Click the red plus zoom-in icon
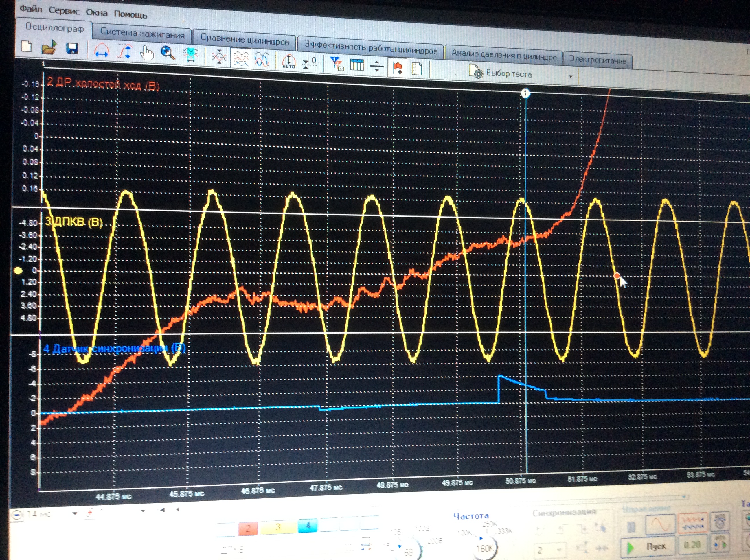This screenshot has height=560, width=750. click(90, 513)
